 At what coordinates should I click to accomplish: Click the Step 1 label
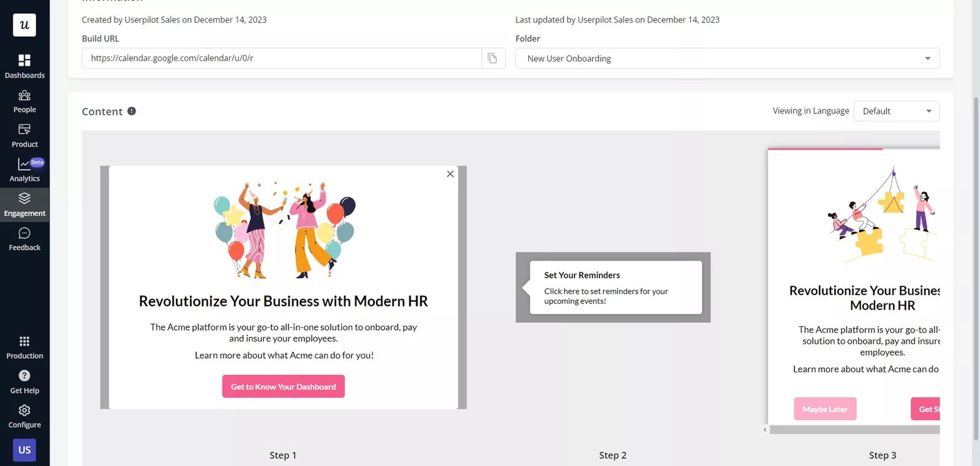click(x=283, y=455)
